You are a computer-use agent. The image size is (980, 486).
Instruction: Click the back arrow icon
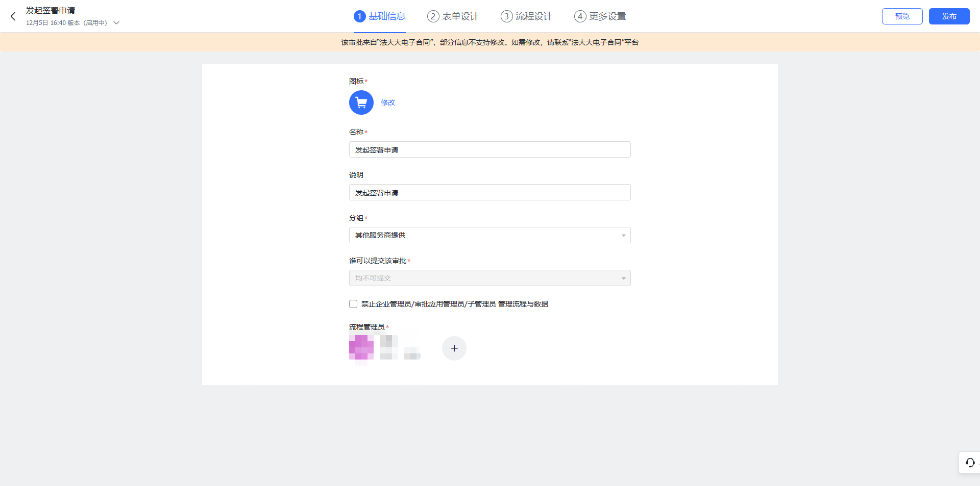click(13, 16)
